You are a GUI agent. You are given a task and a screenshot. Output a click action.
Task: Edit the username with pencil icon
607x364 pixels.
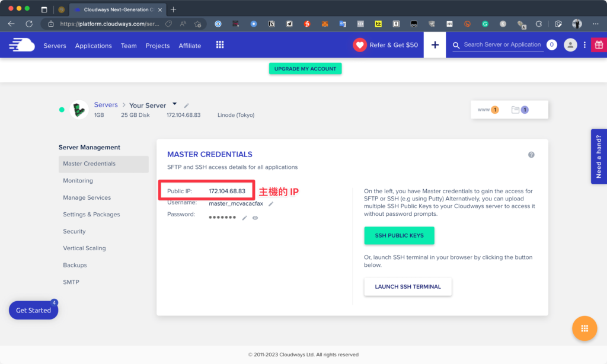(x=271, y=204)
